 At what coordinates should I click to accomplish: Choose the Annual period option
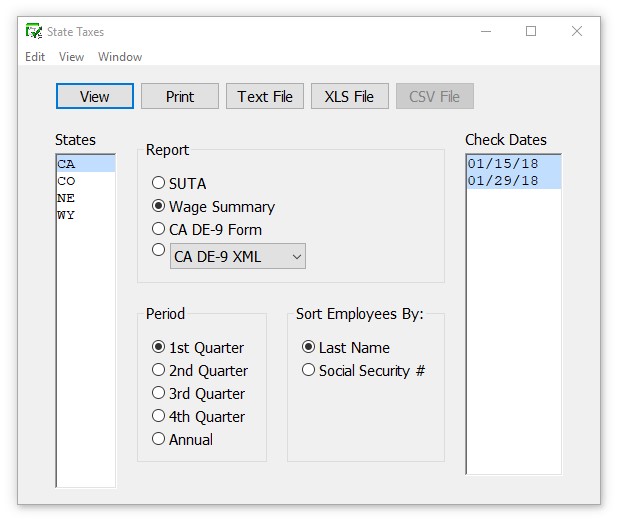tap(159, 440)
